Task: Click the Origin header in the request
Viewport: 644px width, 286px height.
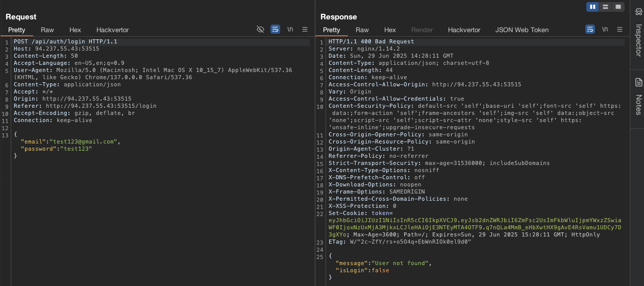Action: pos(72,99)
